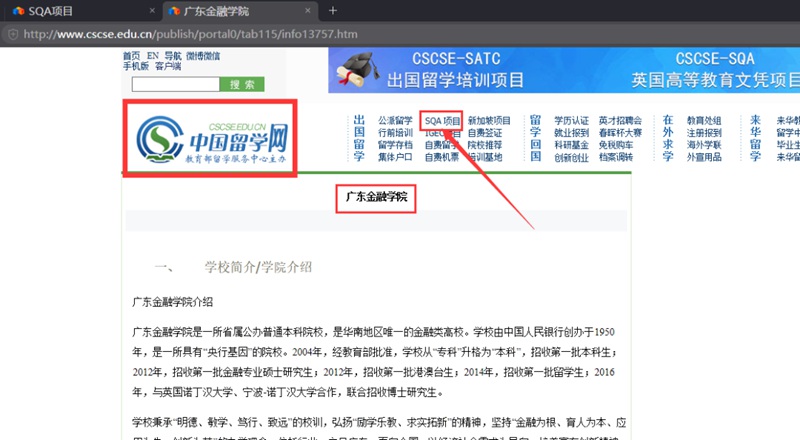Click the shield security icon in address bar
This screenshot has width=800, height=440.
[x=13, y=34]
